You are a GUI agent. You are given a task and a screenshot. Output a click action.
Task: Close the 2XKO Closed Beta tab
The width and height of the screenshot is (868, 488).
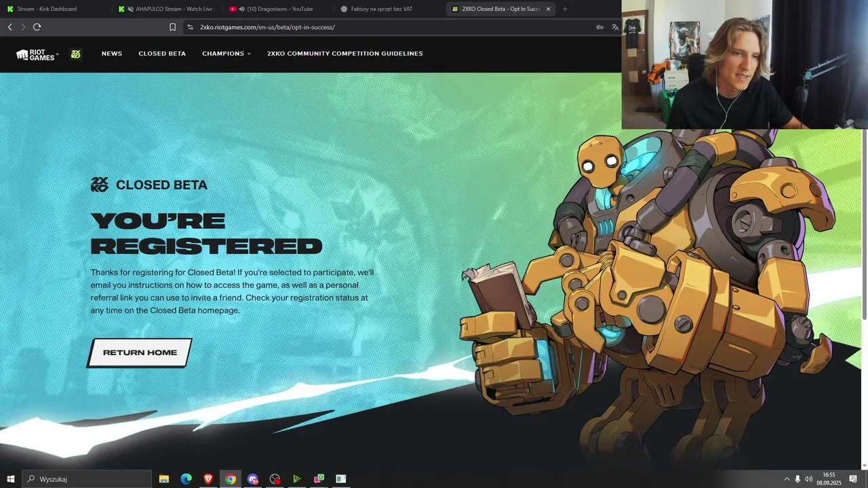[548, 9]
